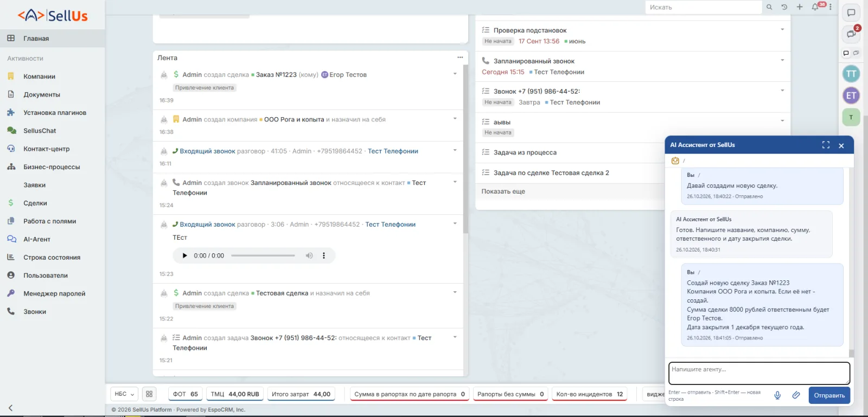This screenshot has width=868, height=417.
Task: Expand AI assistant to fullscreen
Action: tap(826, 145)
